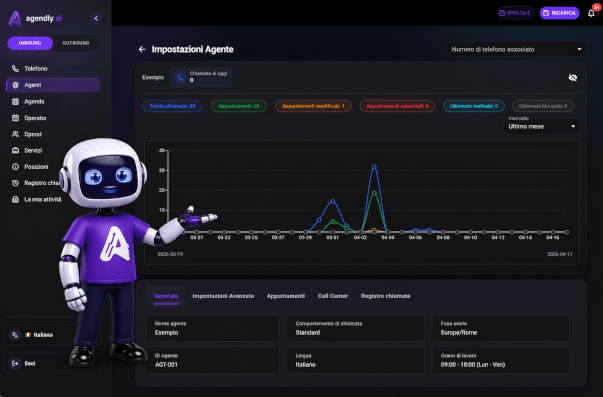Collapse the sidebar with the chevron button
The height and width of the screenshot is (397, 603).
(96, 18)
